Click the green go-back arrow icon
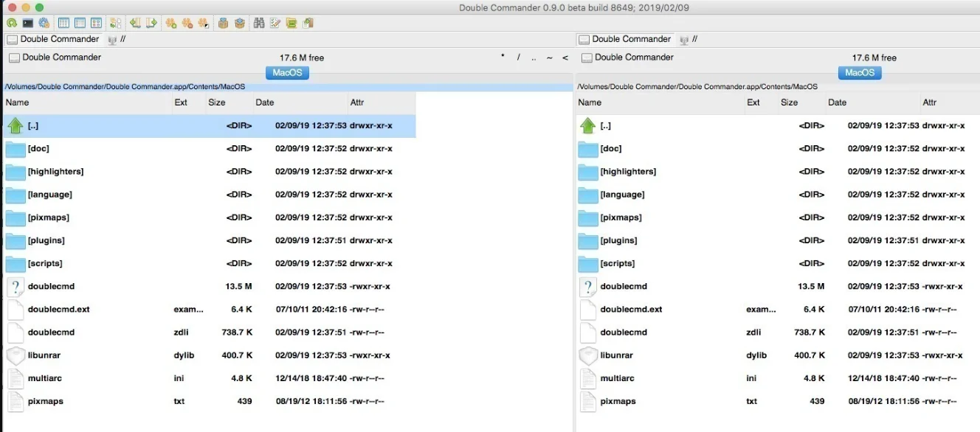The width and height of the screenshot is (980, 432). pos(135,23)
